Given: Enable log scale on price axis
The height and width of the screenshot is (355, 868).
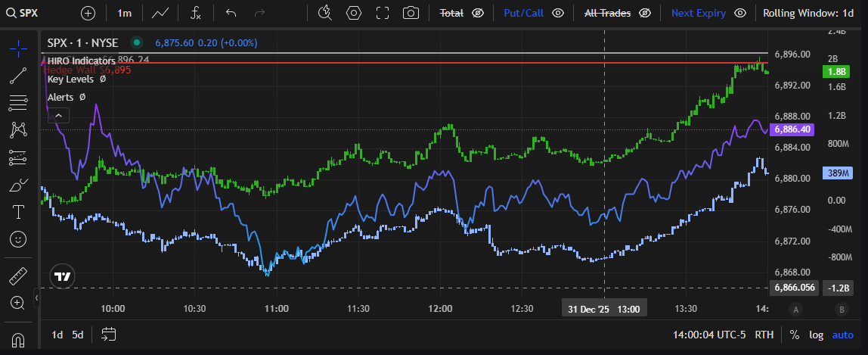Looking at the screenshot, I should click(816, 335).
